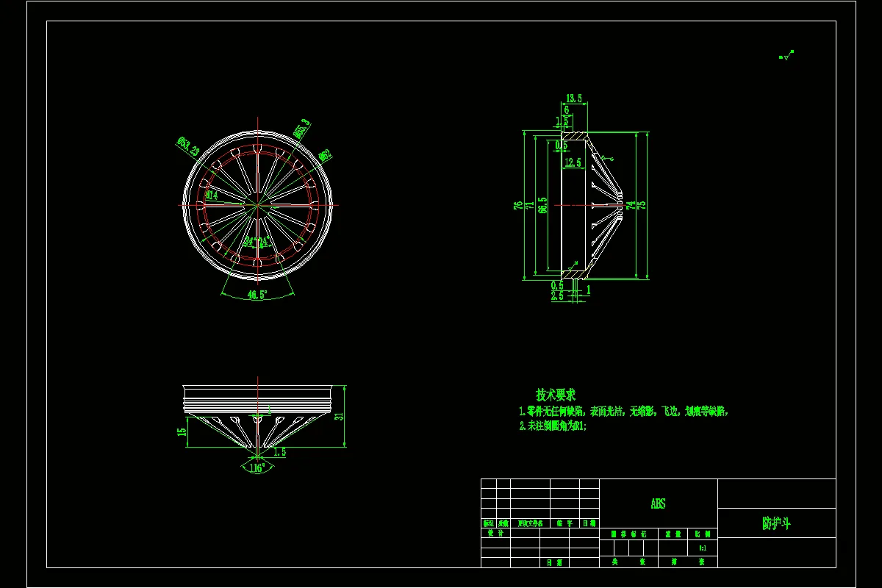Click the surface roughness symbol at top right

(786, 55)
